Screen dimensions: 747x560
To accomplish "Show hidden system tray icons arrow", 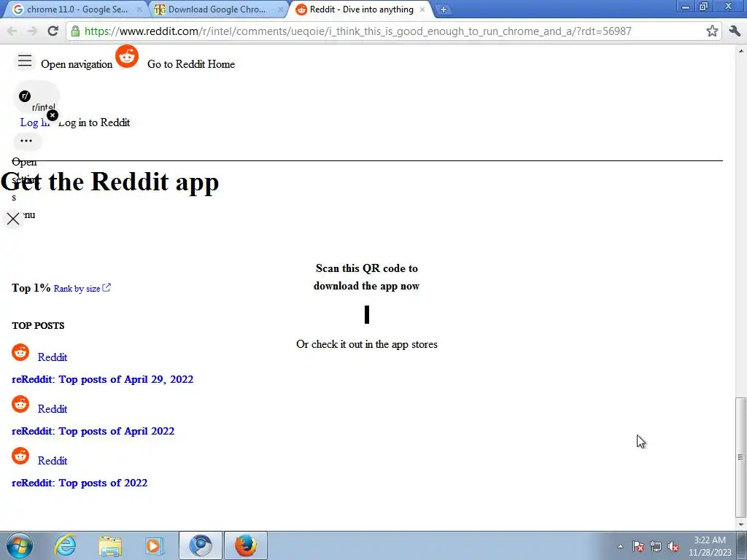I will click(x=620, y=546).
